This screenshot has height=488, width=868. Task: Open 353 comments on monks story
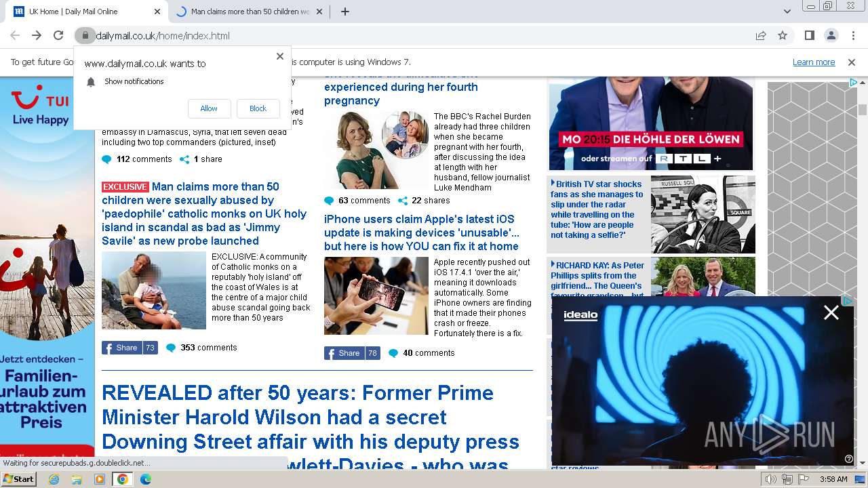pos(202,348)
